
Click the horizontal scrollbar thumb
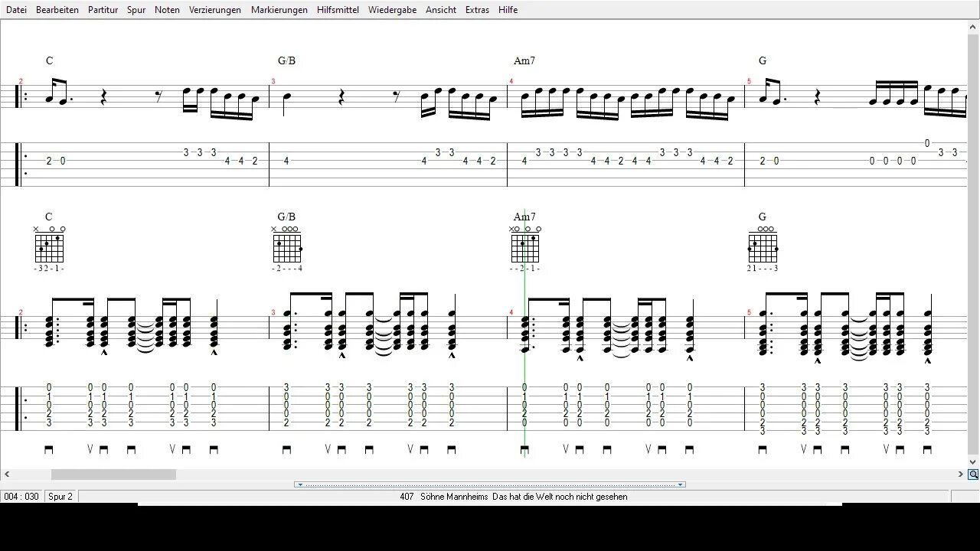pyautogui.click(x=113, y=474)
